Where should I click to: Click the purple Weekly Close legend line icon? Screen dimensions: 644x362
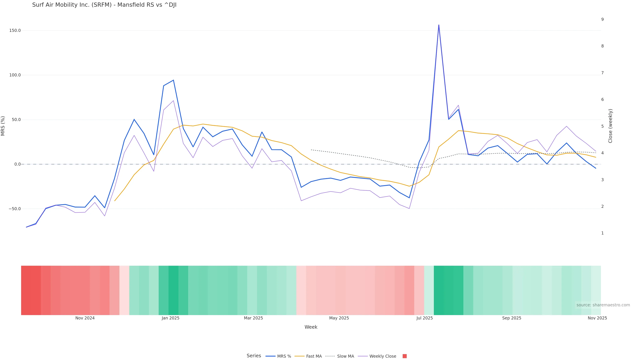tap(363, 356)
